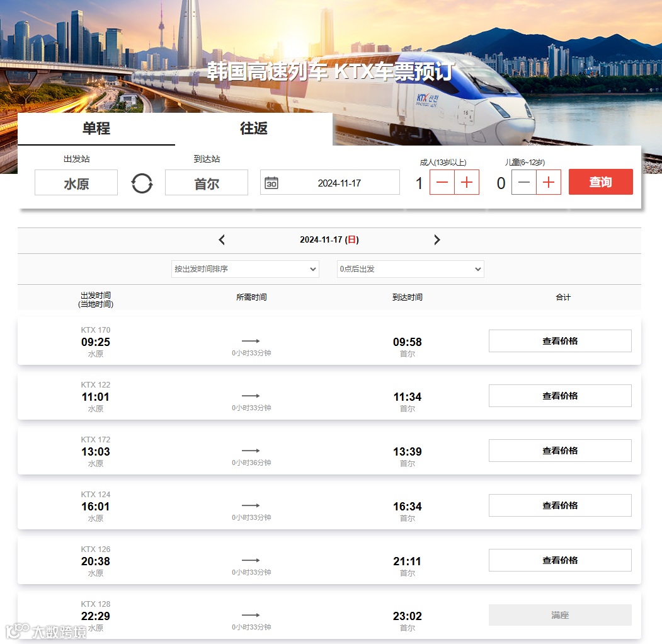Click the 2024-11-17 date field
The height and width of the screenshot is (644, 662).
point(329,183)
